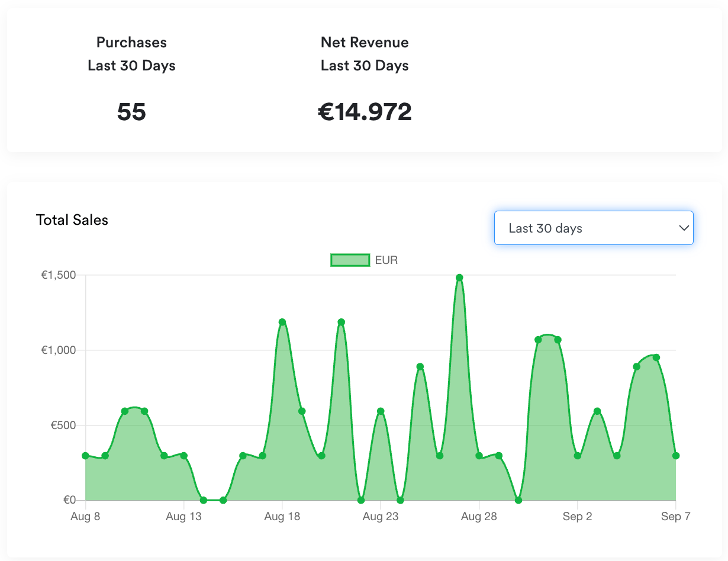Select the highest peak data point near €1,500
This screenshot has width=728, height=561.
tap(459, 278)
